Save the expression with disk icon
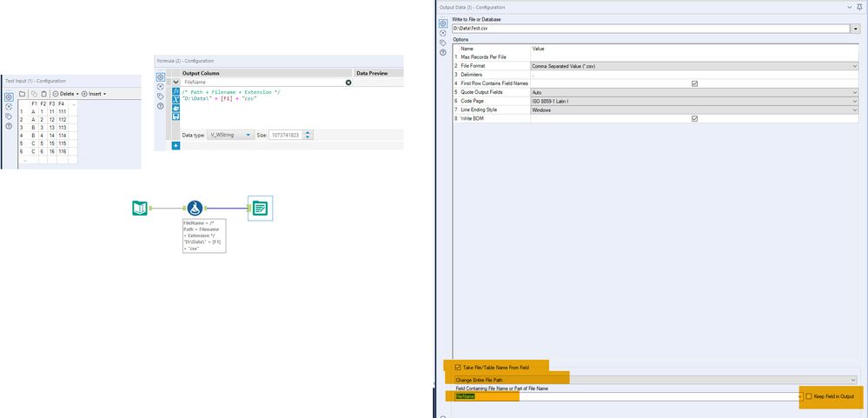 tap(176, 116)
